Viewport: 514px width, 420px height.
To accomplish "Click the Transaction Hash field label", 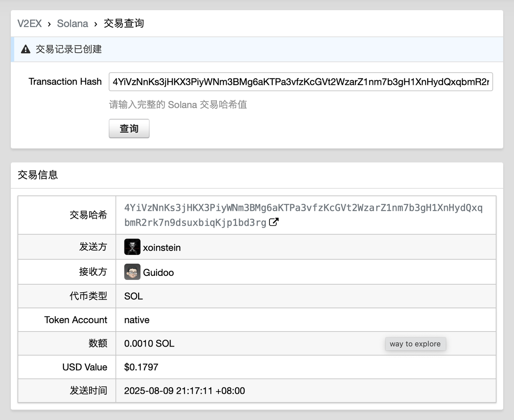I will tap(65, 82).
